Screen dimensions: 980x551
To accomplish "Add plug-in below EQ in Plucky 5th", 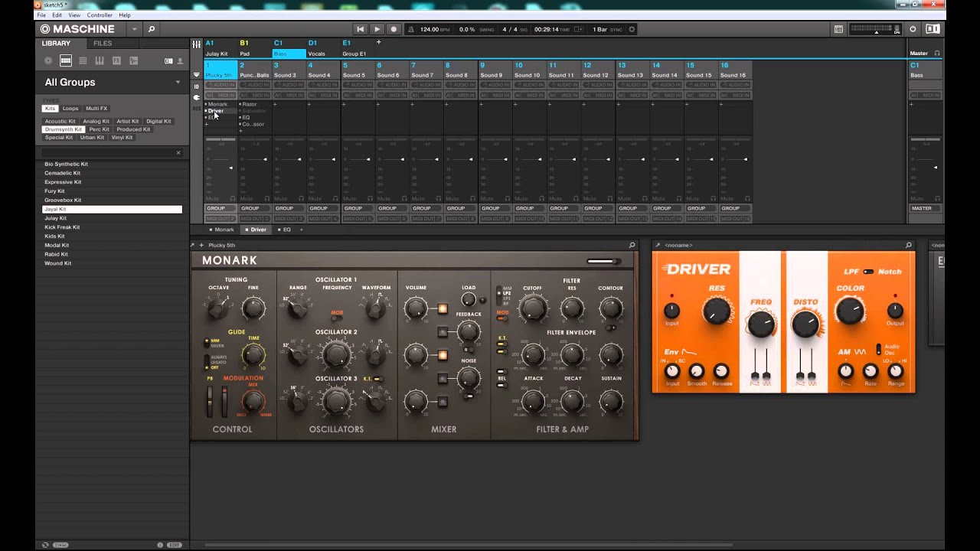I will tap(206, 124).
